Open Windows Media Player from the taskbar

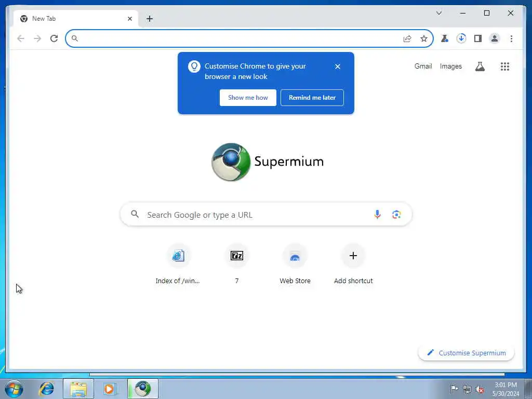[x=110, y=389]
